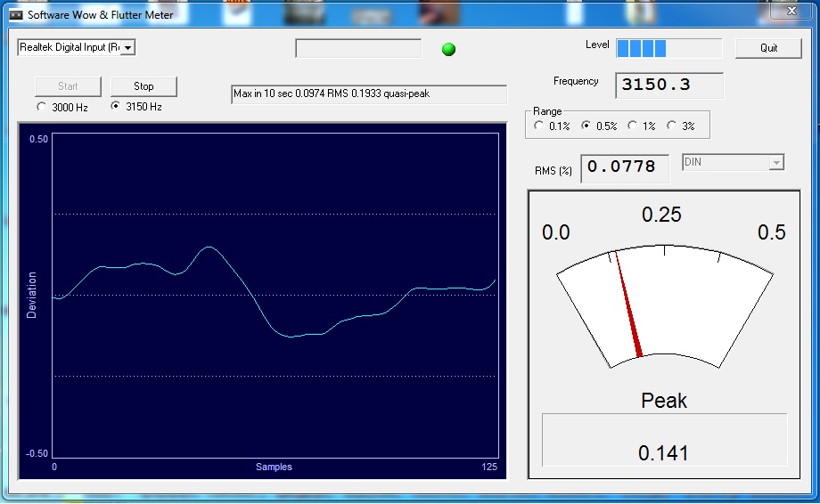Click the app icon in title bar
The height and width of the screenshot is (504, 820).
pyautogui.click(x=17, y=15)
